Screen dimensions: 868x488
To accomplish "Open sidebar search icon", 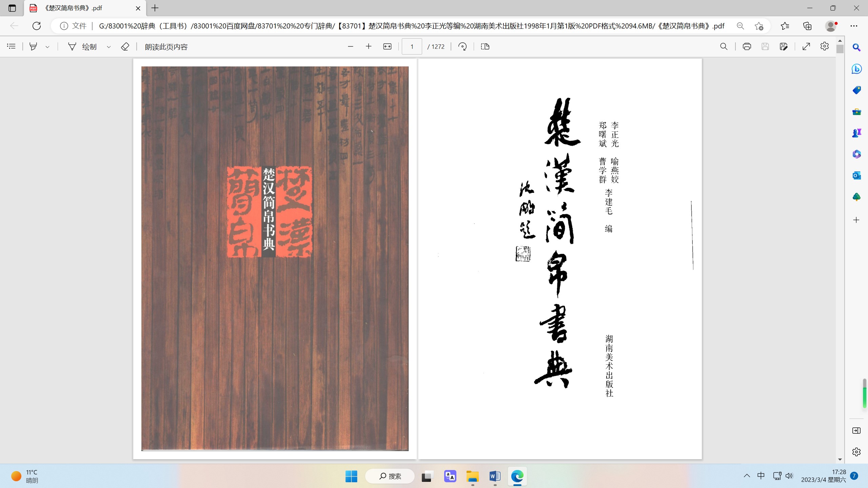I will point(856,47).
